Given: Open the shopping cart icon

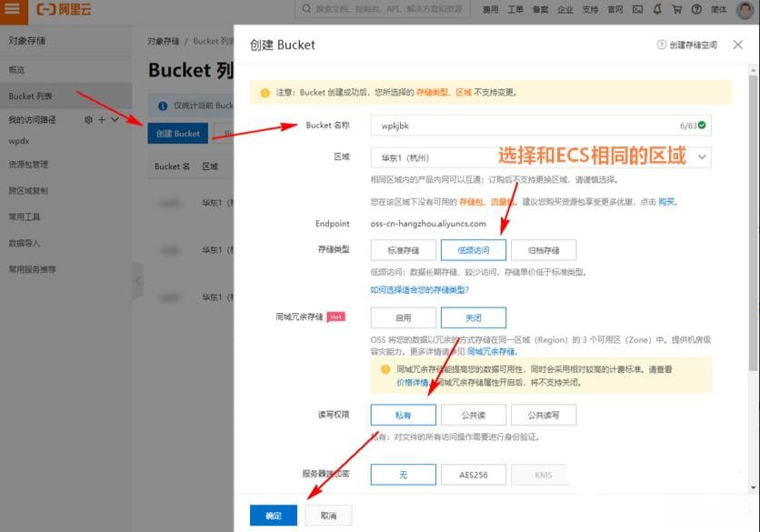Looking at the screenshot, I should [x=677, y=9].
